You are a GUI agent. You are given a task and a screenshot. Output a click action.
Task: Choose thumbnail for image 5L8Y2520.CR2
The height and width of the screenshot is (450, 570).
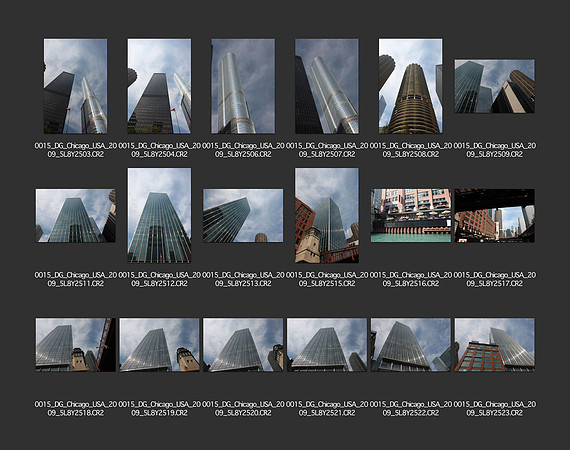(x=243, y=345)
